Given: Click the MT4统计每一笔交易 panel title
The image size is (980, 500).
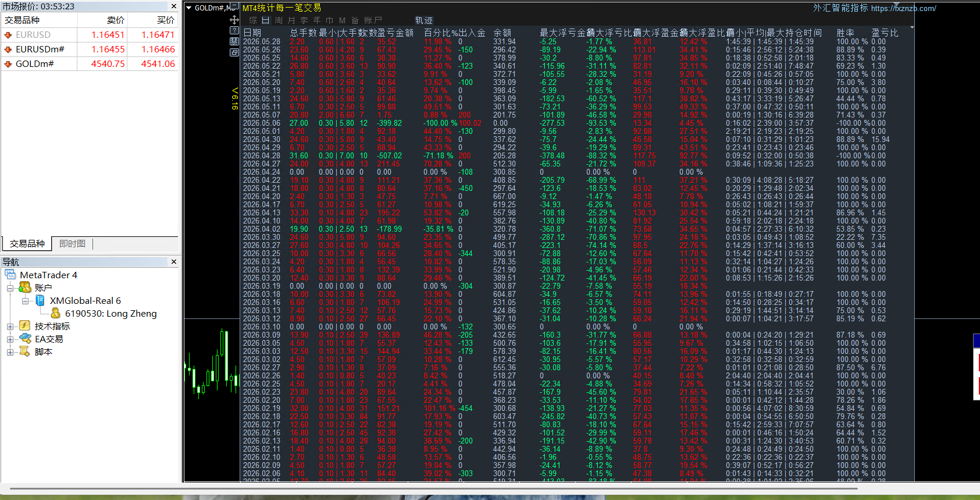Looking at the screenshot, I should coord(281,8).
